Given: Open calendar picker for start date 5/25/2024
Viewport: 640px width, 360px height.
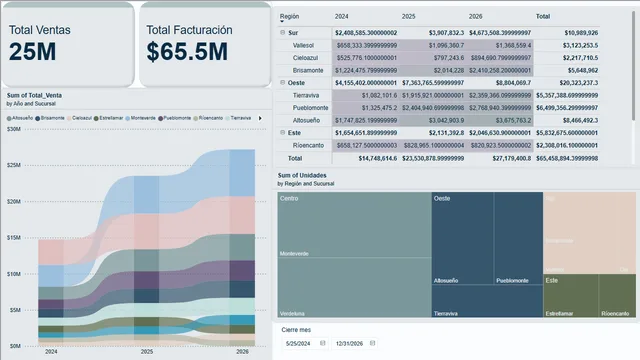Looking at the screenshot, I should tap(322, 343).
